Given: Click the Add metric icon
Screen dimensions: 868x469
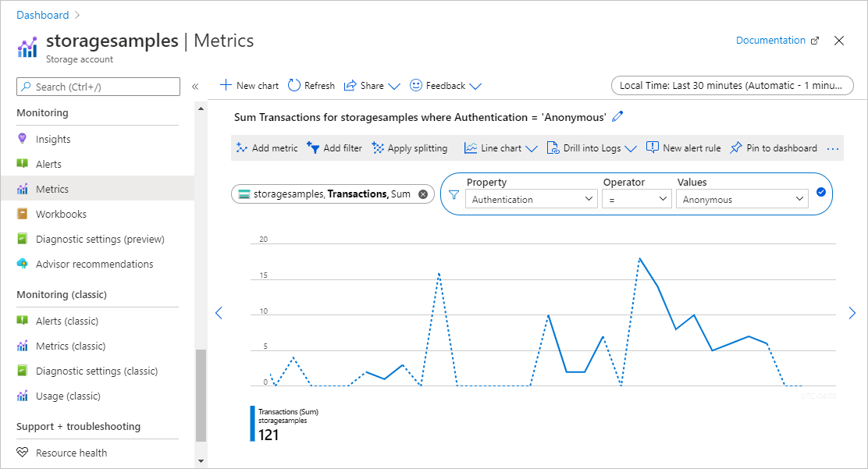Looking at the screenshot, I should 242,147.
